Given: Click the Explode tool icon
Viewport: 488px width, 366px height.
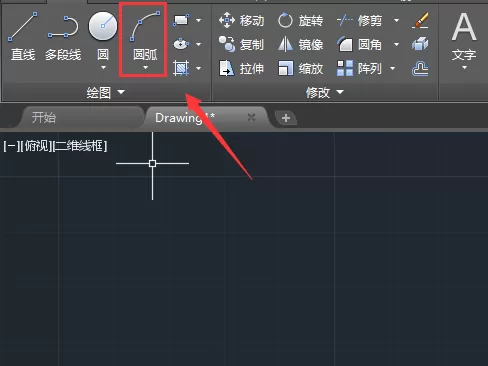Looking at the screenshot, I should coord(420,44).
